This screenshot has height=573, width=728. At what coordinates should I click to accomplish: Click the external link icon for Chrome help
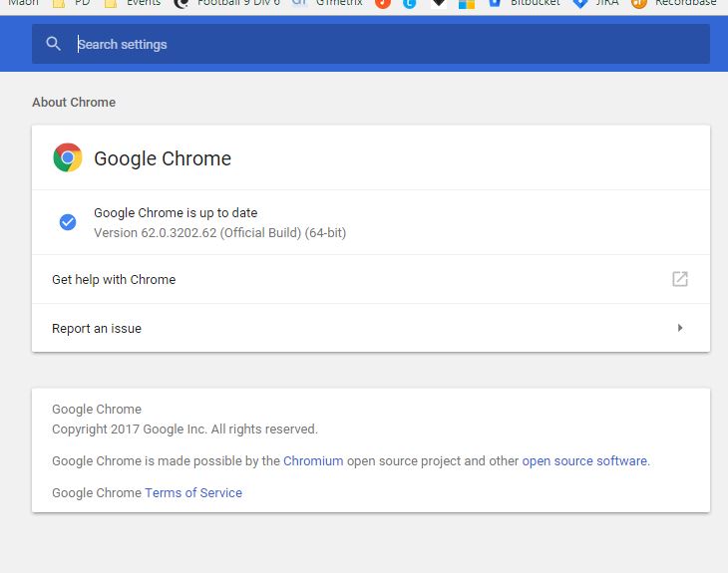click(x=680, y=279)
